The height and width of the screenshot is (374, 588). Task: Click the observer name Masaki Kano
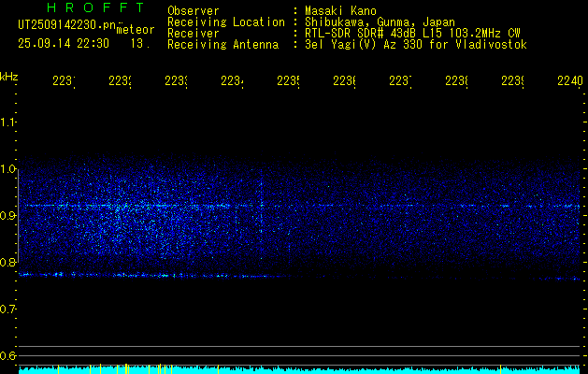point(340,10)
